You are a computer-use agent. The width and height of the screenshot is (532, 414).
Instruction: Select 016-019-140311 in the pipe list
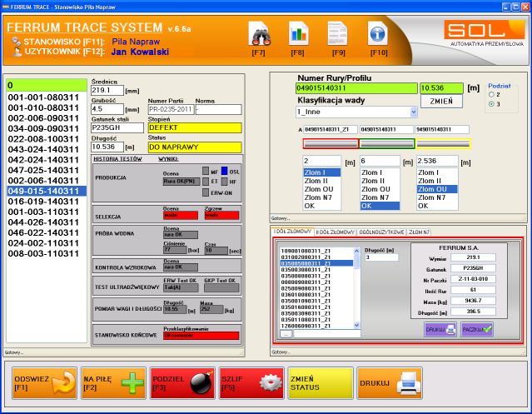(x=47, y=202)
